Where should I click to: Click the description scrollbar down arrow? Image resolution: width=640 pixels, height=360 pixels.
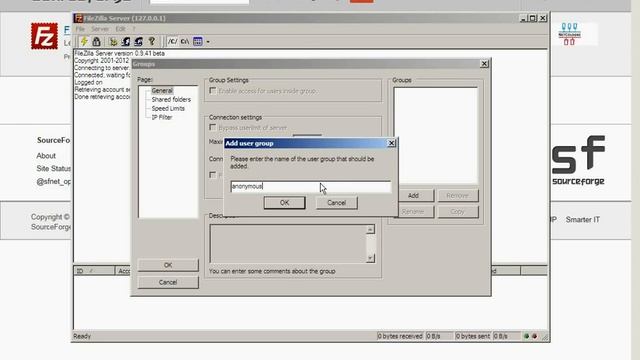click(370, 258)
